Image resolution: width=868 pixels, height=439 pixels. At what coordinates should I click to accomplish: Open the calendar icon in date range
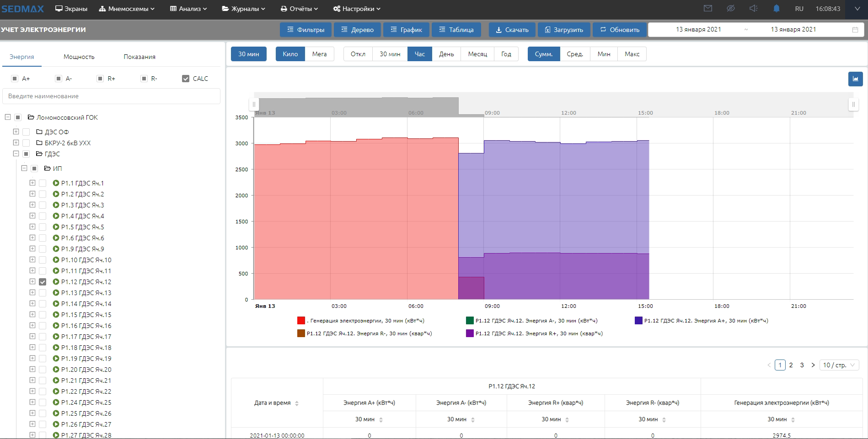coord(855,30)
